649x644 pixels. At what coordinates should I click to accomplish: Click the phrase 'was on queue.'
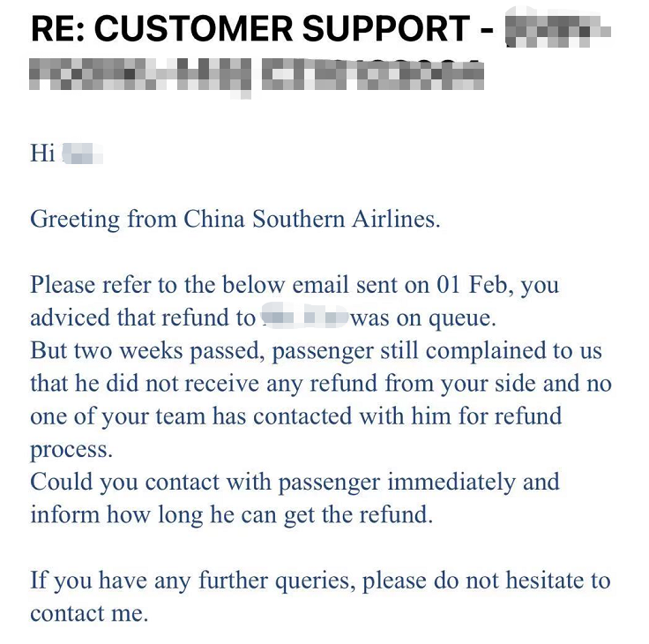tap(423, 318)
